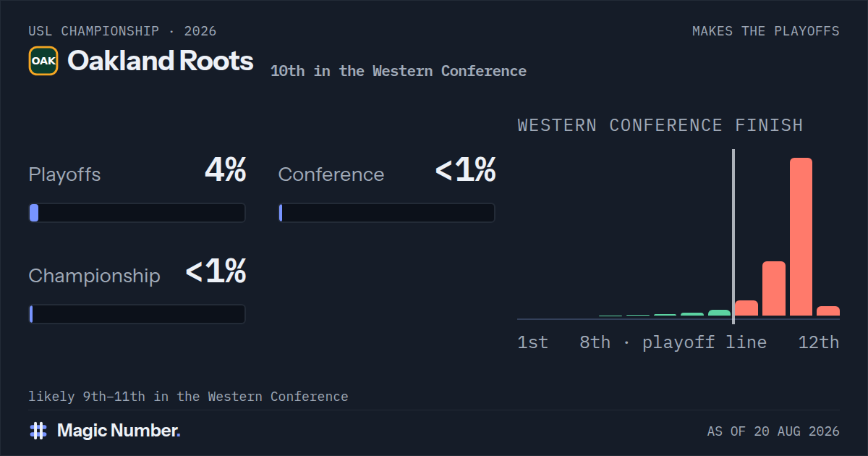Viewport: 868px width, 456px height.
Task: Click the Conference probability progress bar
Action: pyautogui.click(x=386, y=213)
